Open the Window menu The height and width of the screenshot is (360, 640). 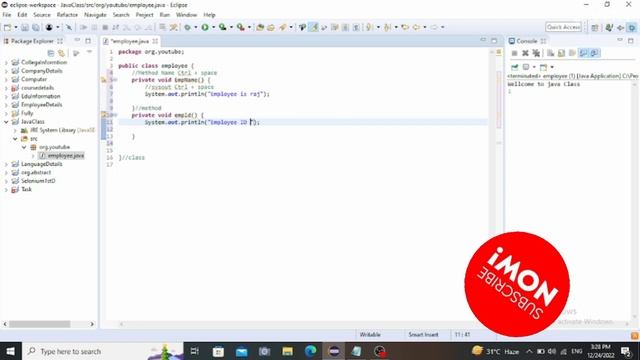186,15
